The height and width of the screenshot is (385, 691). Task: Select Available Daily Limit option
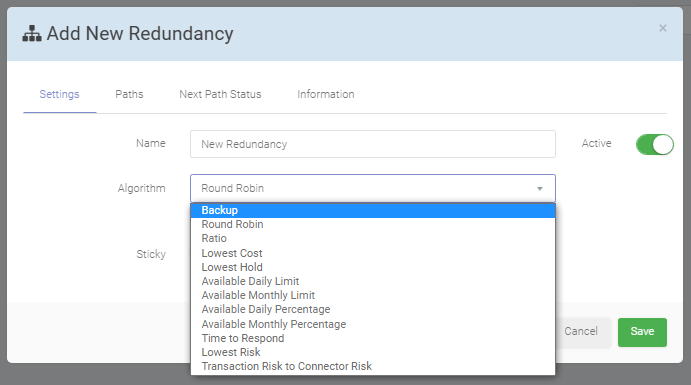click(x=373, y=281)
